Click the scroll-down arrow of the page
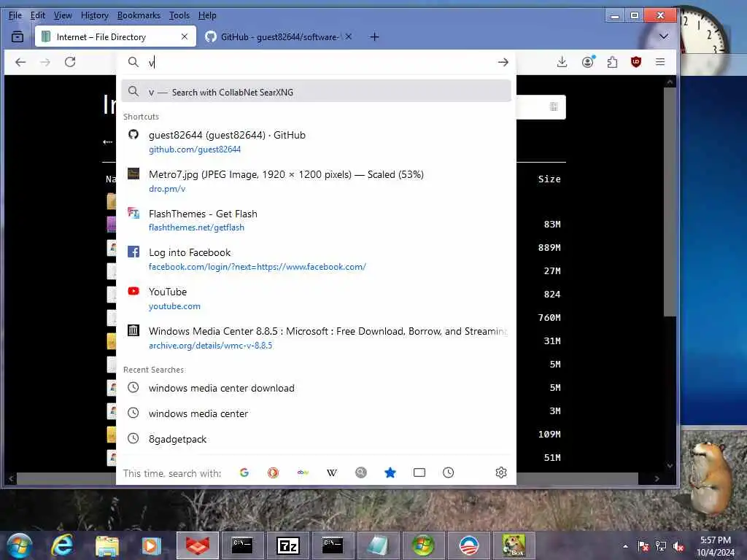 [670, 466]
